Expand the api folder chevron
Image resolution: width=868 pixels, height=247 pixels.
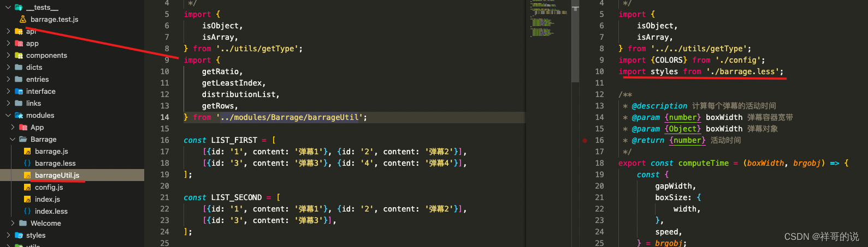pos(8,32)
